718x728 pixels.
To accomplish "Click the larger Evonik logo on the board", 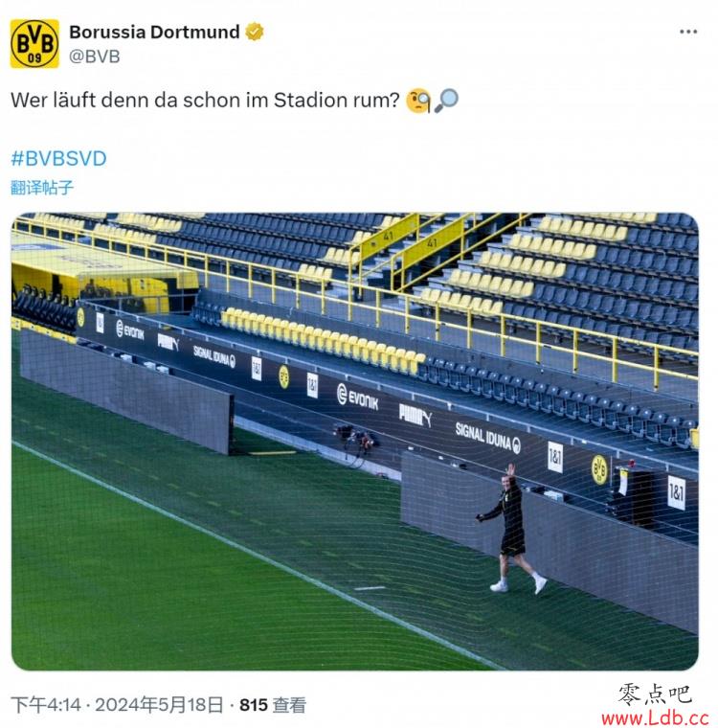I will point(357,398).
